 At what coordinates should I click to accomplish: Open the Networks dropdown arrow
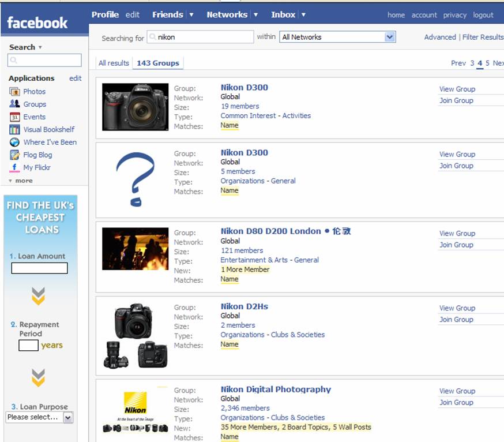[x=256, y=15]
